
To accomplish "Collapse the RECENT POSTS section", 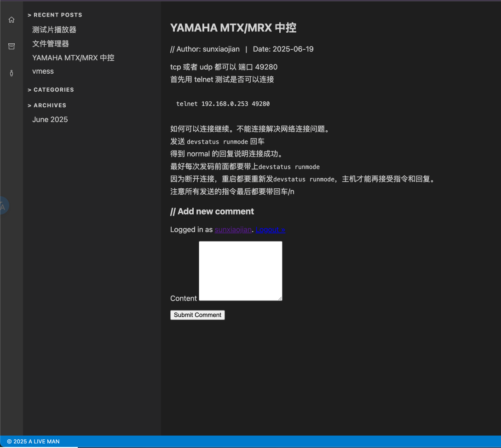I will click(x=55, y=15).
